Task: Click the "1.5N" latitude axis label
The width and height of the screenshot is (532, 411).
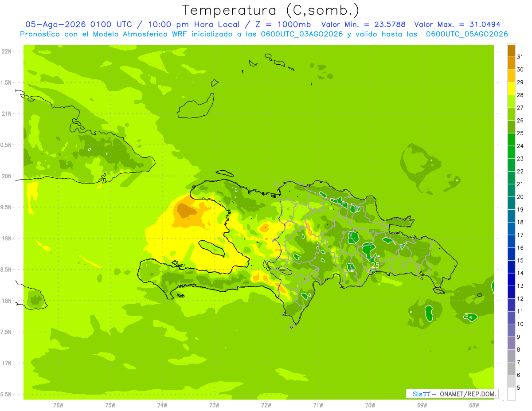Action: 7,82
